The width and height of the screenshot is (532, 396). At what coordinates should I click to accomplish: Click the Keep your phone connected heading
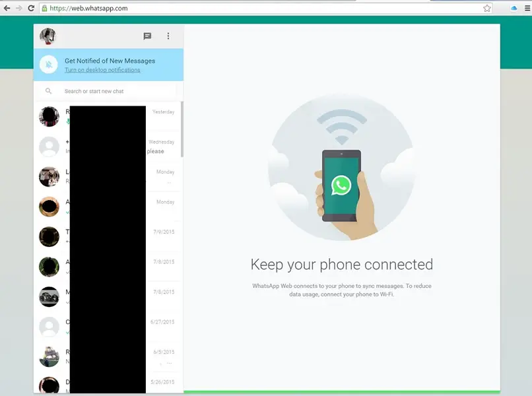click(342, 265)
